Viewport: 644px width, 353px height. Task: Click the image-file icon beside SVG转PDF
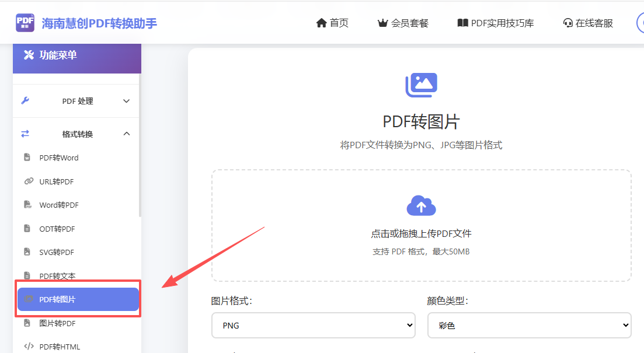(27, 251)
